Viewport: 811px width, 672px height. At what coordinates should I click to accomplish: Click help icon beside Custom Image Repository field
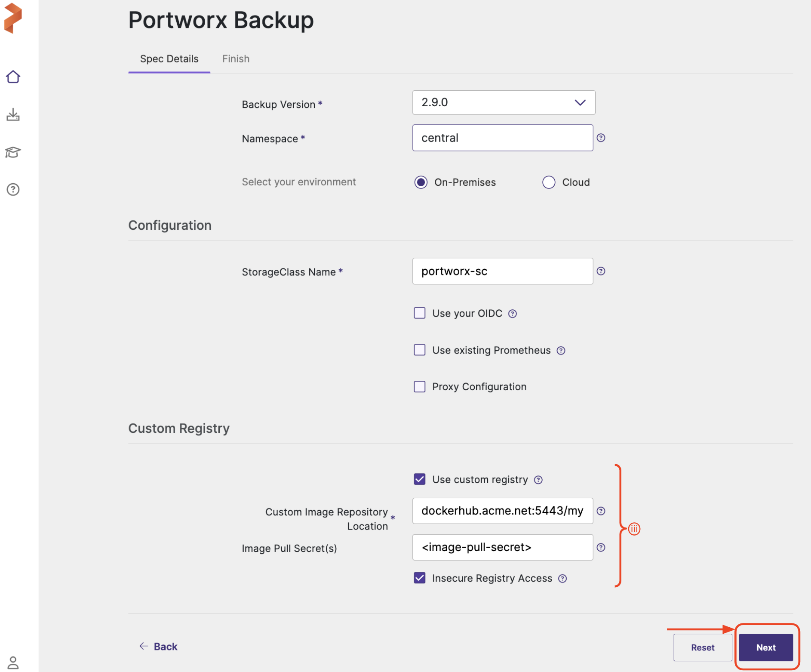click(601, 511)
